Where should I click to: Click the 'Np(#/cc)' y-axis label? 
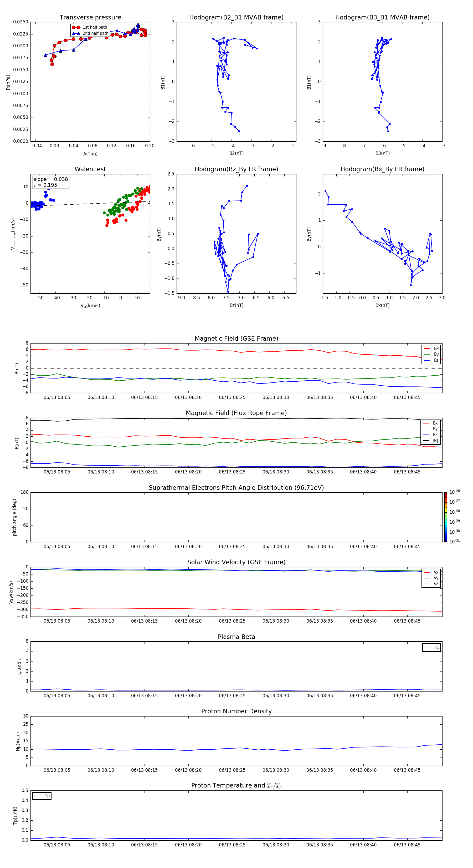(x=18, y=741)
